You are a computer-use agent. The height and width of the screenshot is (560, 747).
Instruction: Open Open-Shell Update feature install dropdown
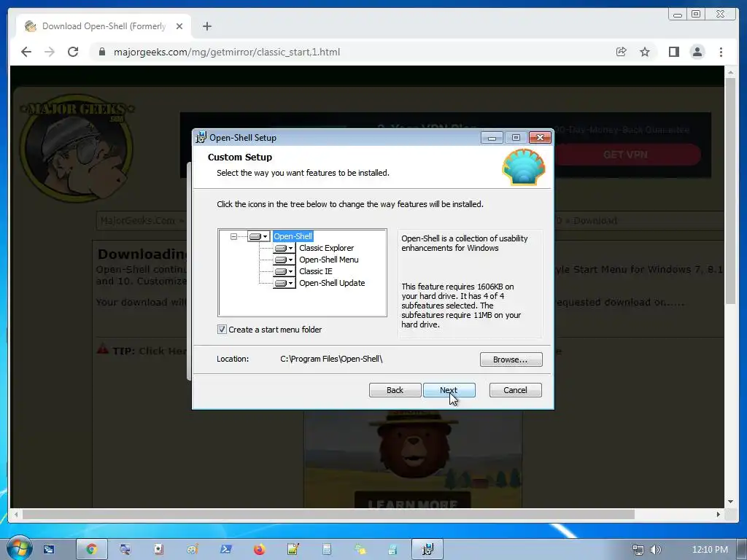point(285,283)
